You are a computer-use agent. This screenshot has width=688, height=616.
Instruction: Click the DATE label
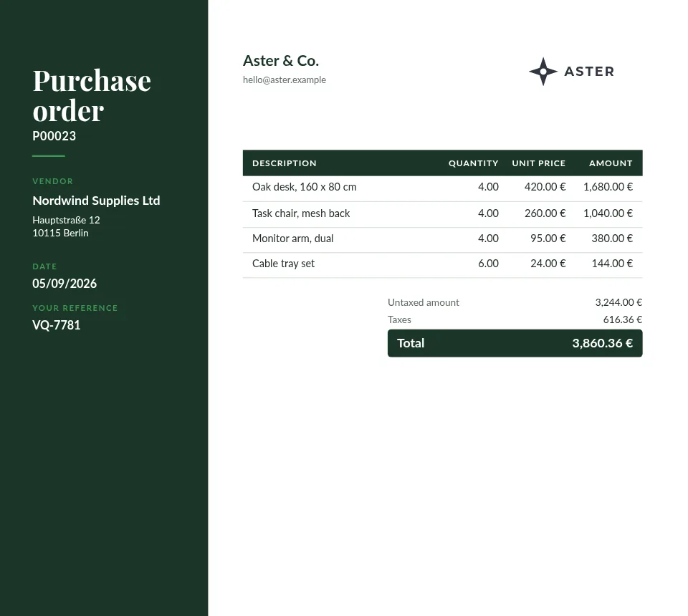(x=44, y=266)
